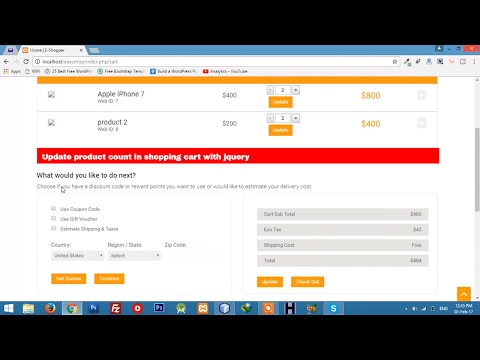Click the Zip Code input field

coord(191,256)
